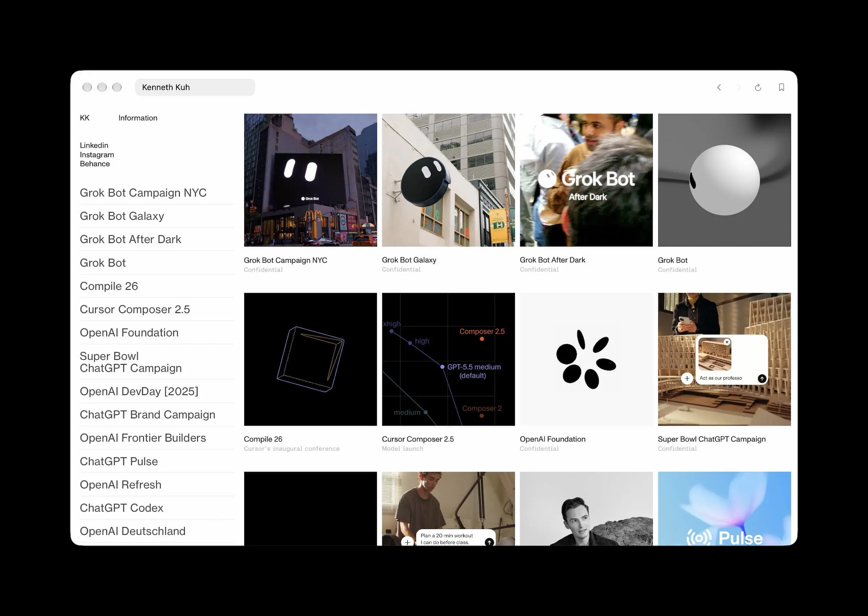This screenshot has height=616, width=868.
Task: Click the back navigation arrow
Action: [719, 87]
